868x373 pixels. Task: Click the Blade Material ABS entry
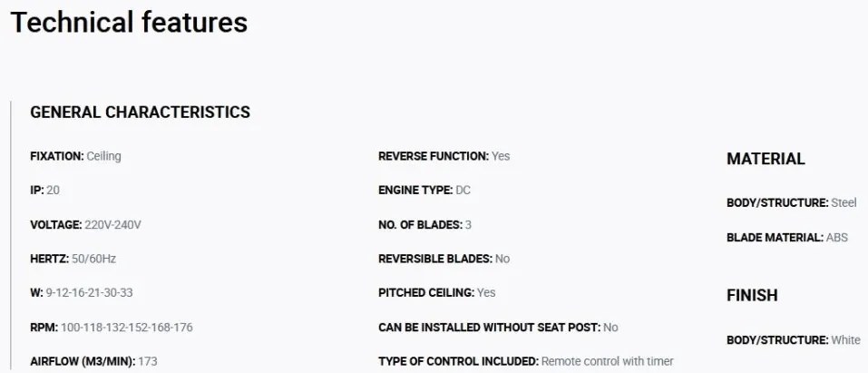click(787, 238)
